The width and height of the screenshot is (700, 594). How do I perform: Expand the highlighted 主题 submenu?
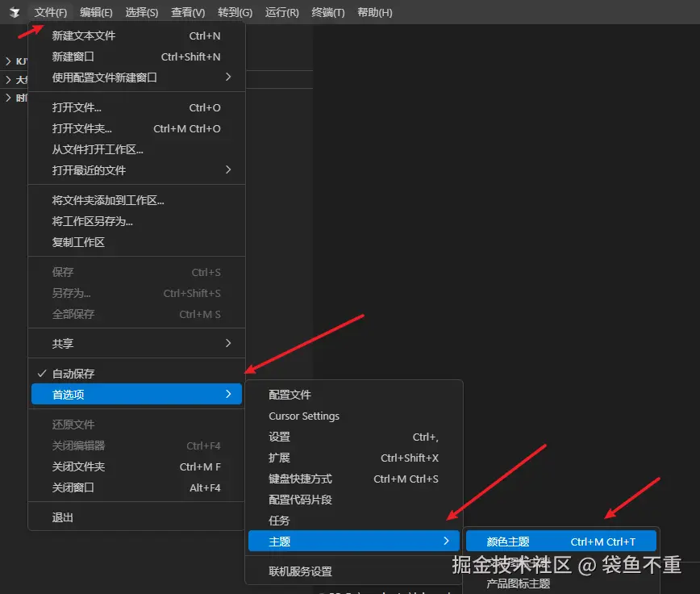[354, 542]
